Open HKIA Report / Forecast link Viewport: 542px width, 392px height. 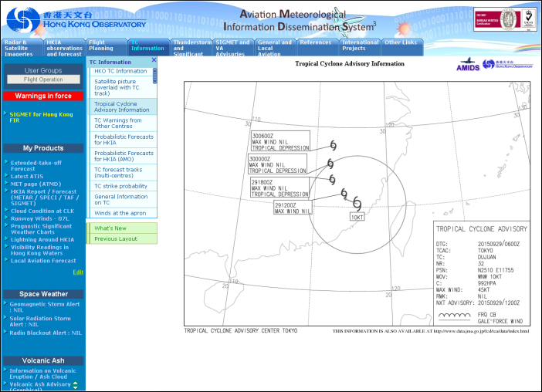(x=45, y=198)
